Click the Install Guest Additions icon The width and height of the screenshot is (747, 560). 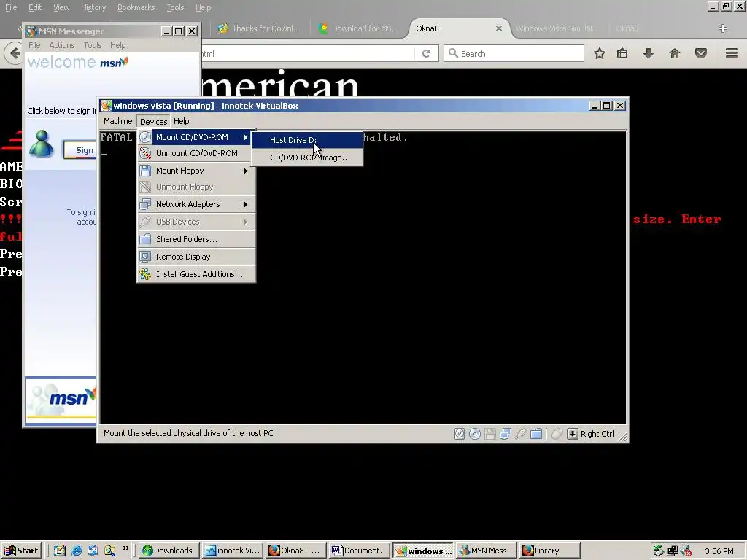145,274
